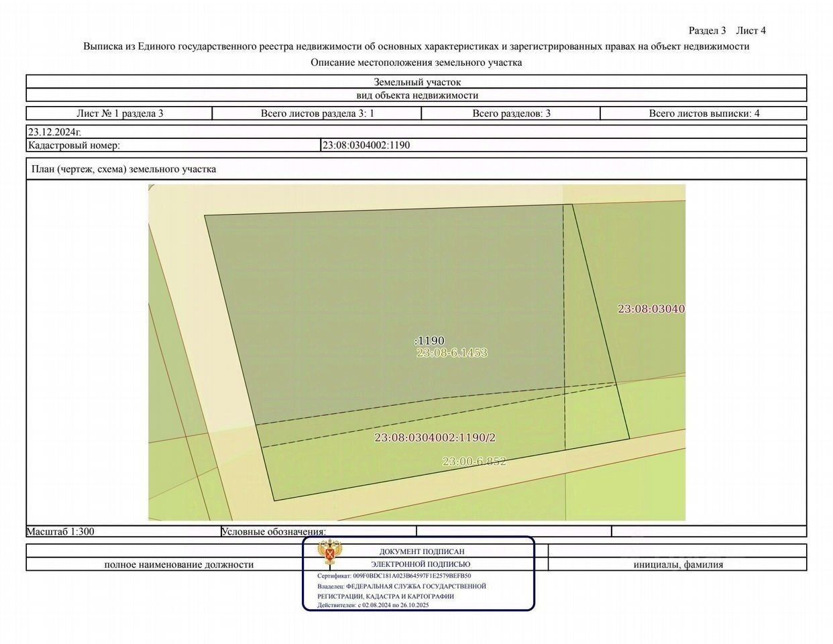Click 'Всего листов раздела 3: 1' cell
The width and height of the screenshot is (833, 644).
[317, 113]
